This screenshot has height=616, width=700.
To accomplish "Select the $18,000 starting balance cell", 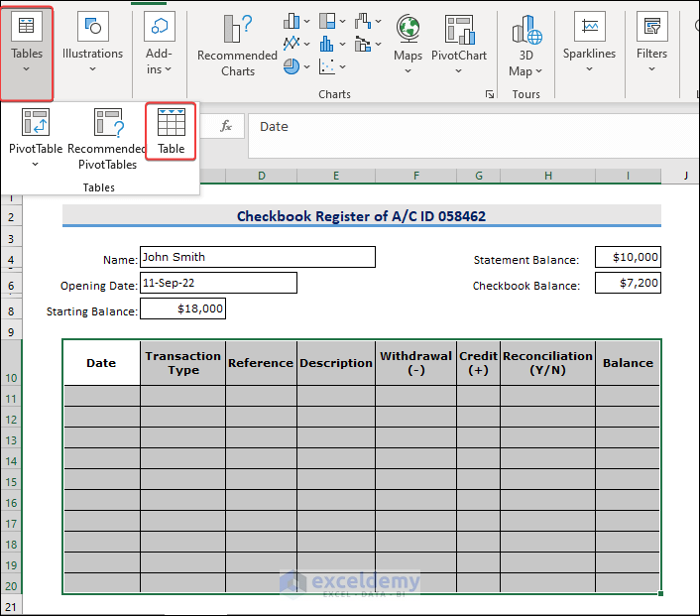I will coord(182,309).
